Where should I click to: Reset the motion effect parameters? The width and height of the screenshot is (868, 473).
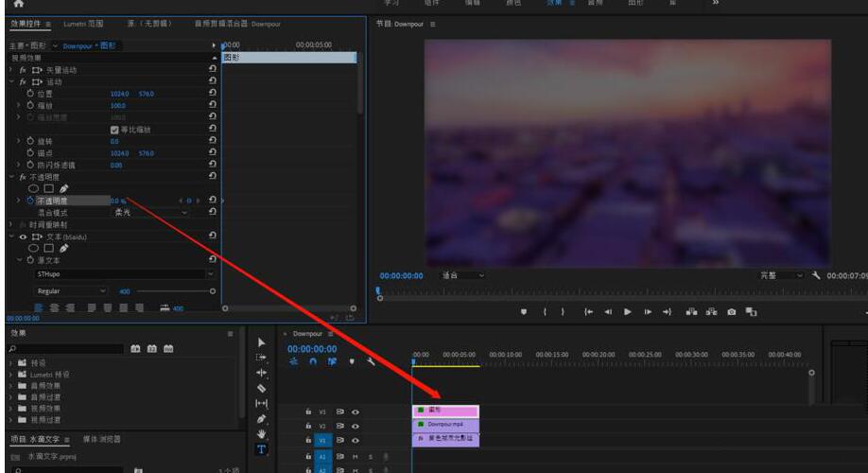click(213, 80)
